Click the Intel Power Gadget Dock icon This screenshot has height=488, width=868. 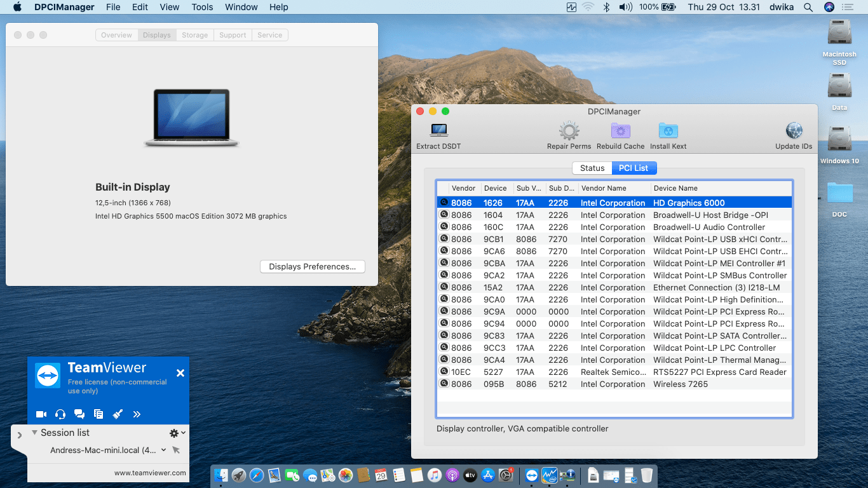(x=550, y=475)
